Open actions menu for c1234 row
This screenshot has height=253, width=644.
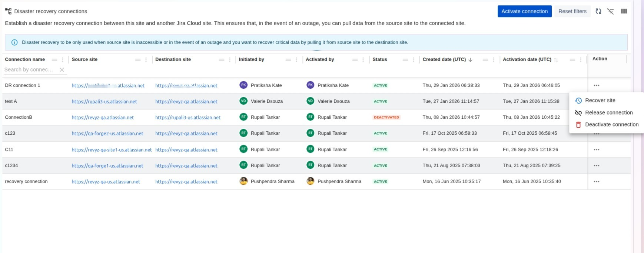tap(596, 166)
